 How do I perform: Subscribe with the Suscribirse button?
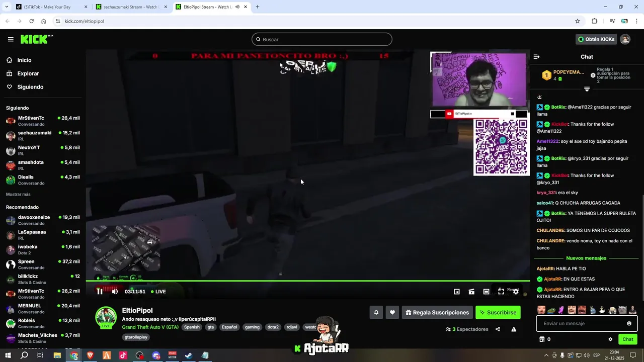click(x=498, y=313)
